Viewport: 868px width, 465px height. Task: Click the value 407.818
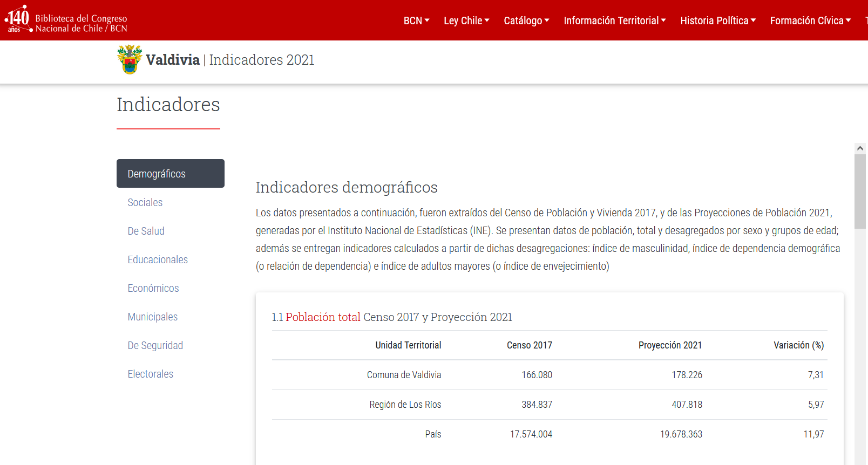pos(687,405)
